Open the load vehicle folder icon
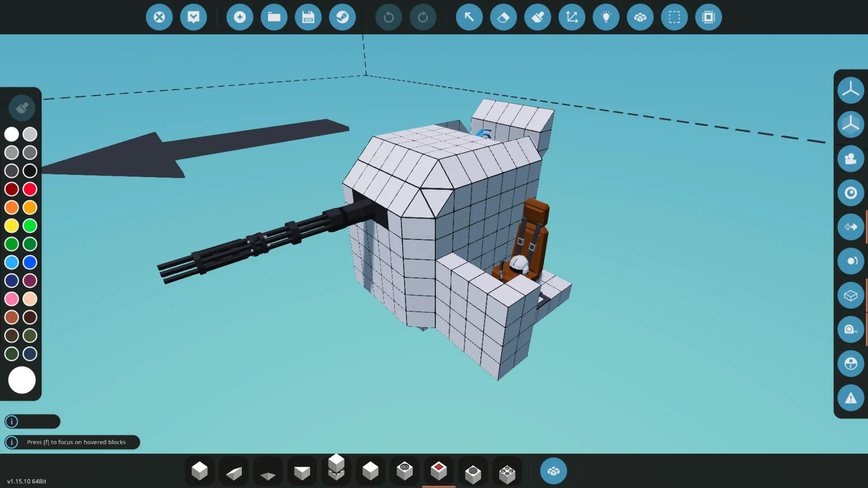The height and width of the screenshot is (488, 868). [274, 17]
